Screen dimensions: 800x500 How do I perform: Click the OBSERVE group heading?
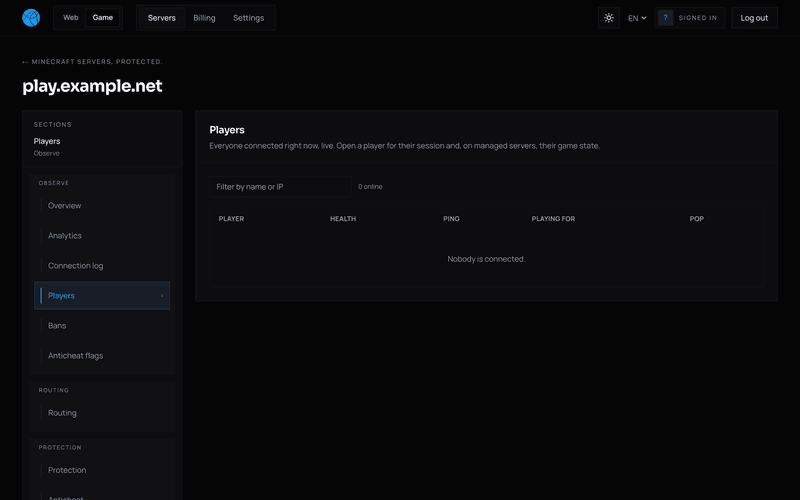click(54, 183)
